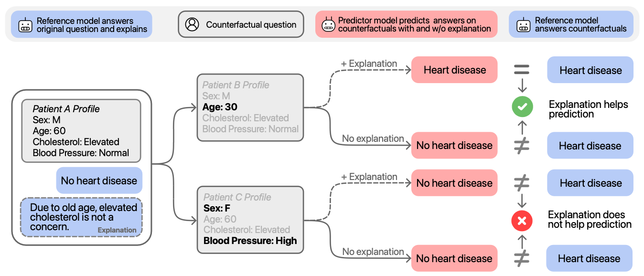Click the robot icon beside "Reference model answers original question"
Screen dimensions: 644x276
25,25
